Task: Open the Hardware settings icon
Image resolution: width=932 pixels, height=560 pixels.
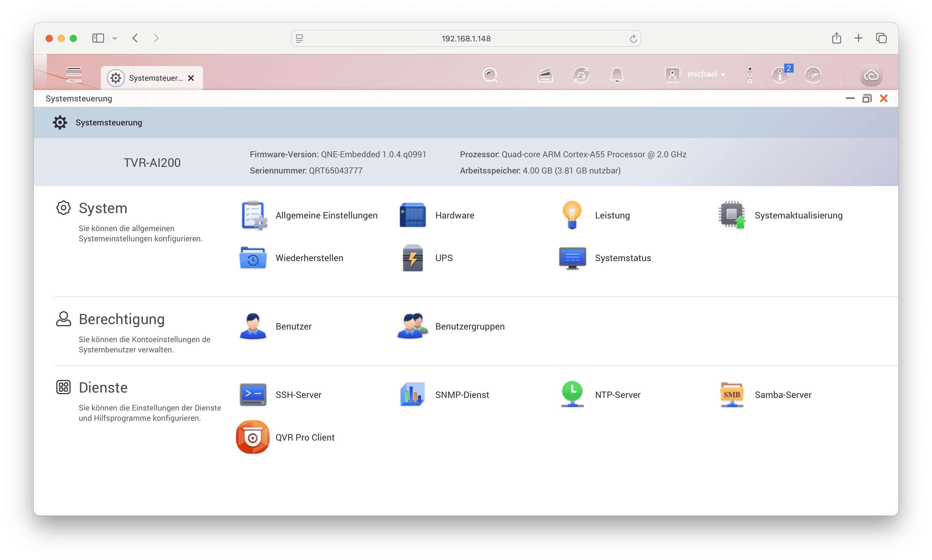Action: 413,215
